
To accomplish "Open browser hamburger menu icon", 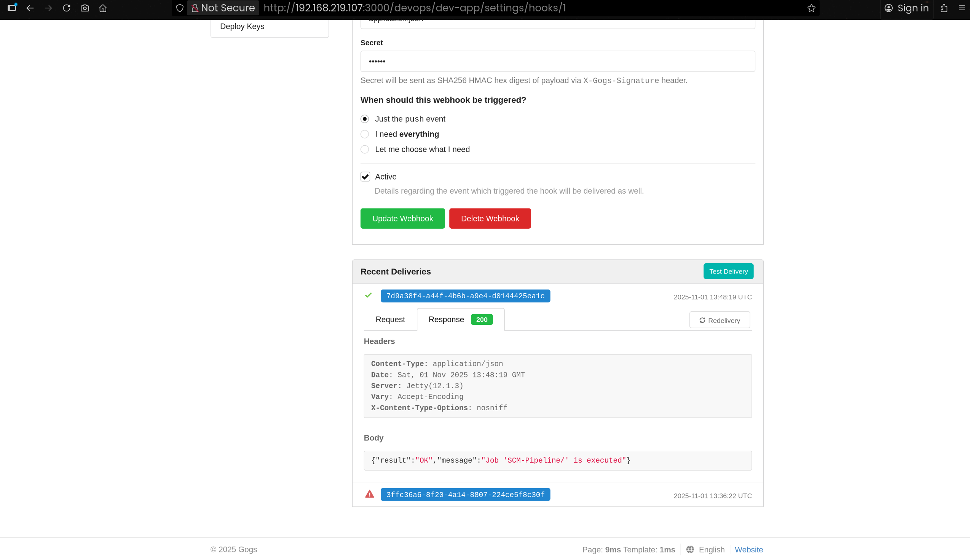I will click(962, 8).
